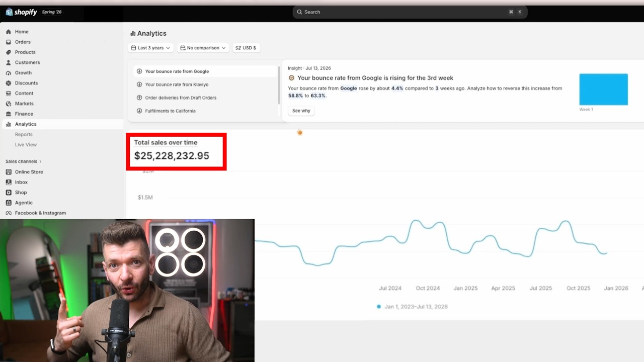This screenshot has width=644, height=362.
Task: Open the USD $ currency selector
Action: click(246, 48)
